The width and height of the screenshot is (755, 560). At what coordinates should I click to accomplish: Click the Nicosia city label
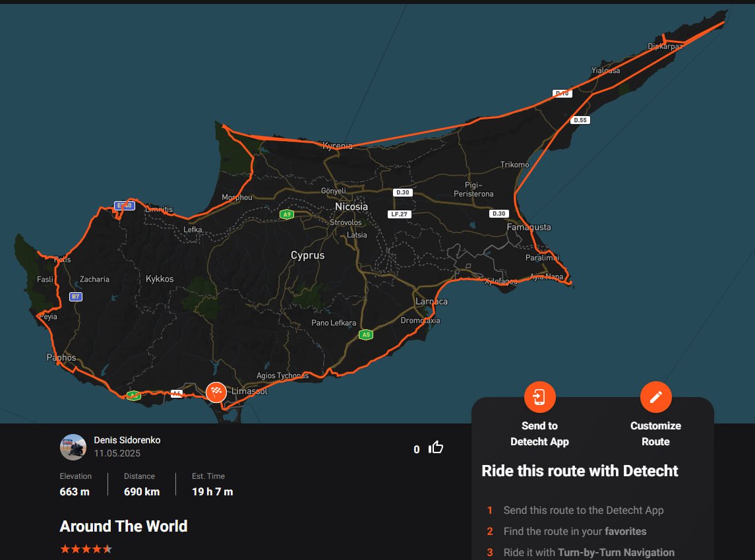(x=351, y=206)
